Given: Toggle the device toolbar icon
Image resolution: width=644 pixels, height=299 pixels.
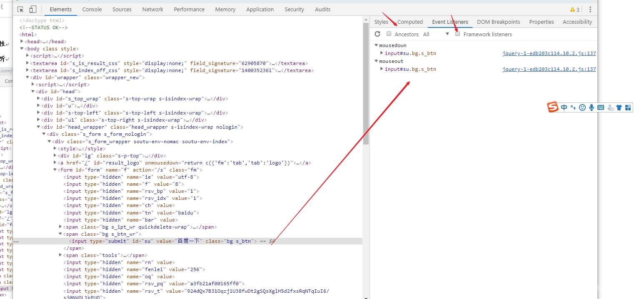Looking at the screenshot, I should coord(33,10).
